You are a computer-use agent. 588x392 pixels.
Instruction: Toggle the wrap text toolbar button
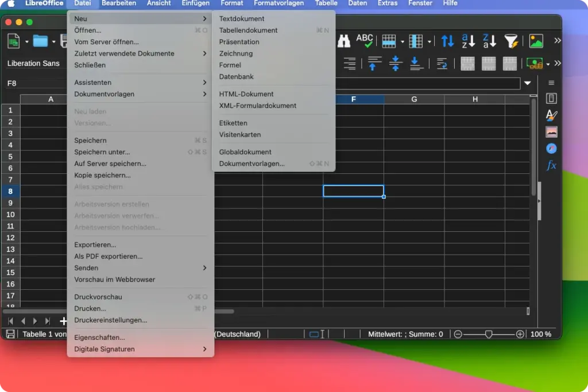(442, 63)
